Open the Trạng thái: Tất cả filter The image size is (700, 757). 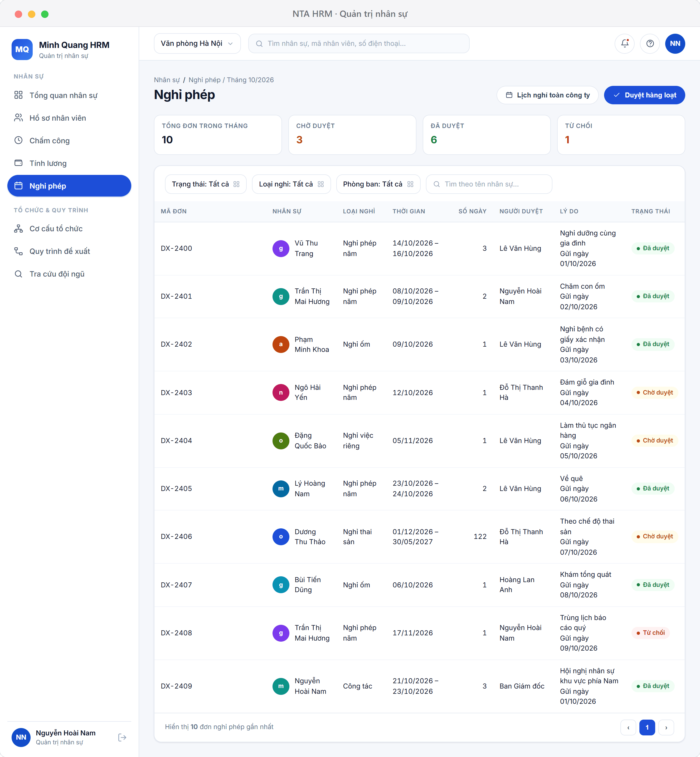click(x=206, y=184)
